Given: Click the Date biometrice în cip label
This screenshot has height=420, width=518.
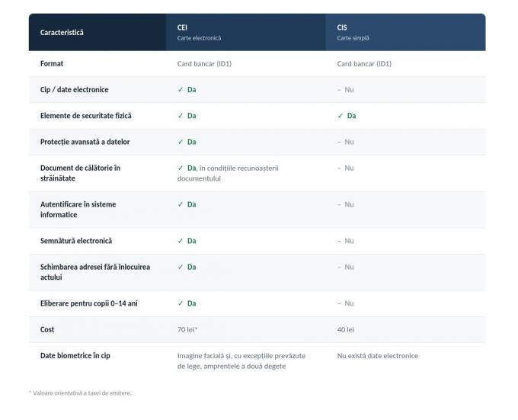Looking at the screenshot, I should (x=75, y=355).
